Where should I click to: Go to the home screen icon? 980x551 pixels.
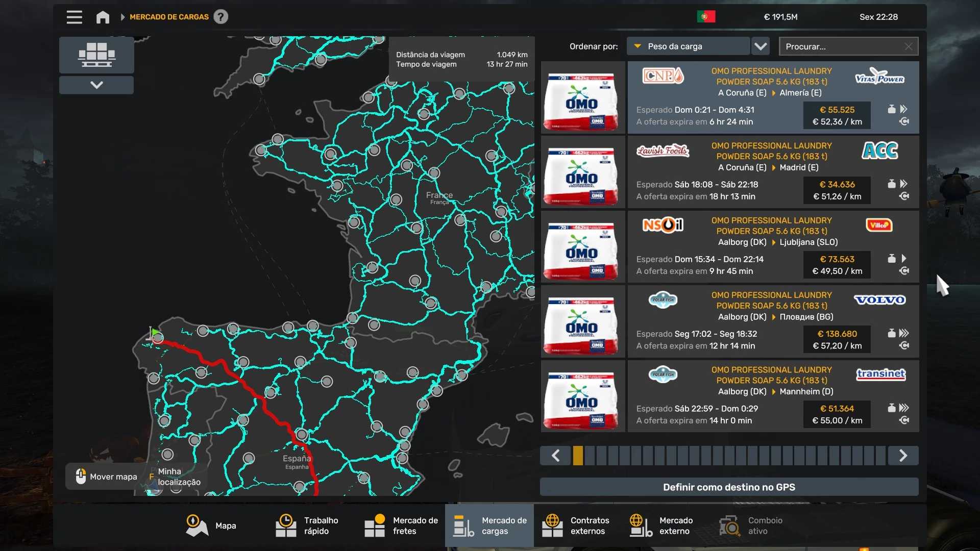coord(103,17)
